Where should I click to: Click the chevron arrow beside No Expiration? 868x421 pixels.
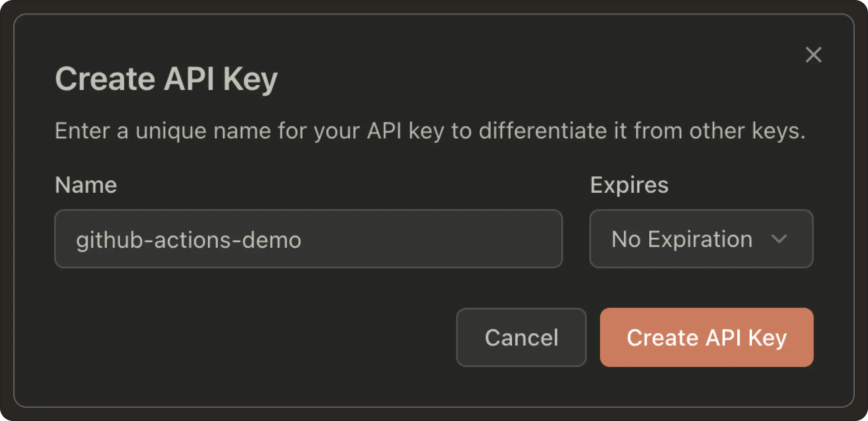pyautogui.click(x=779, y=239)
